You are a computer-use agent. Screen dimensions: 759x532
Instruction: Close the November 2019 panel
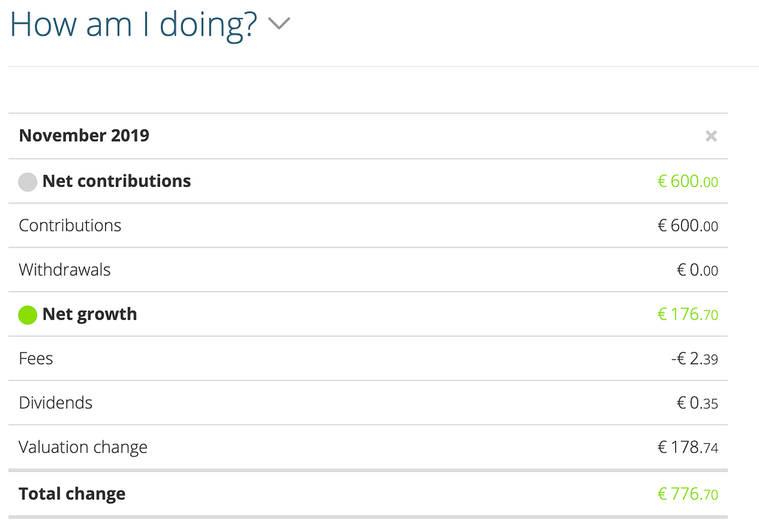point(711,136)
